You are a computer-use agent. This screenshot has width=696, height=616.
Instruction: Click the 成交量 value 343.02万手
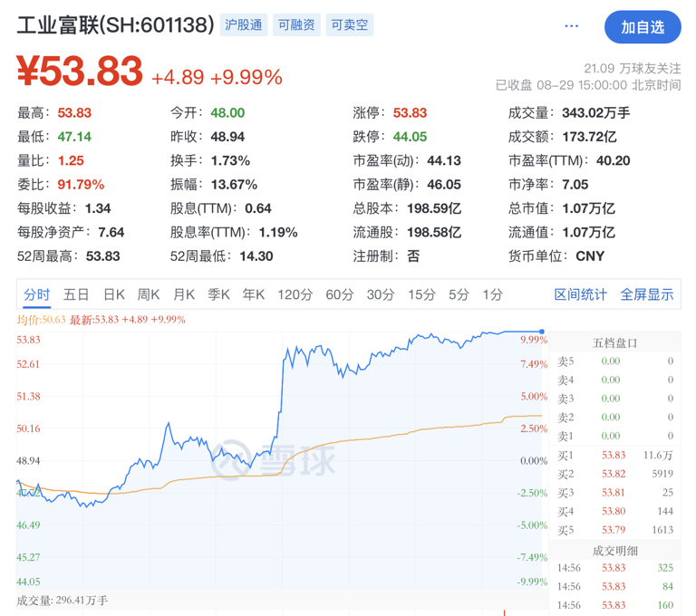point(595,112)
